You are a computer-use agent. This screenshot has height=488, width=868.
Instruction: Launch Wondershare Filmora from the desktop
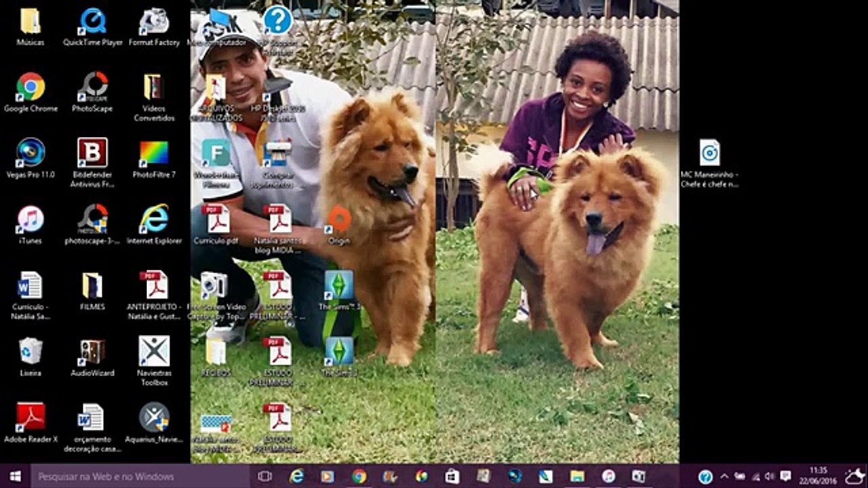click(216, 163)
